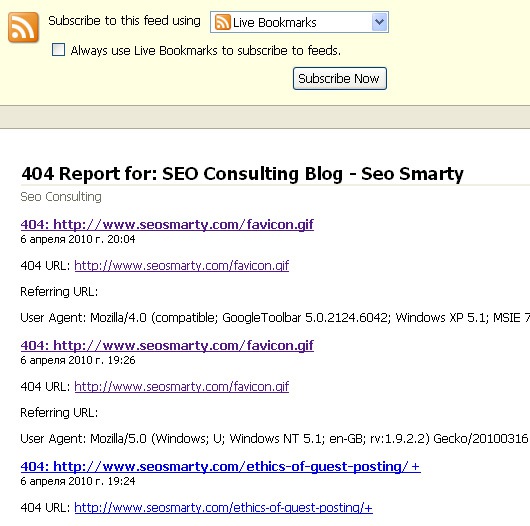Click the large orange RSS feed icon
This screenshot has height=526, width=530.
coord(23,27)
